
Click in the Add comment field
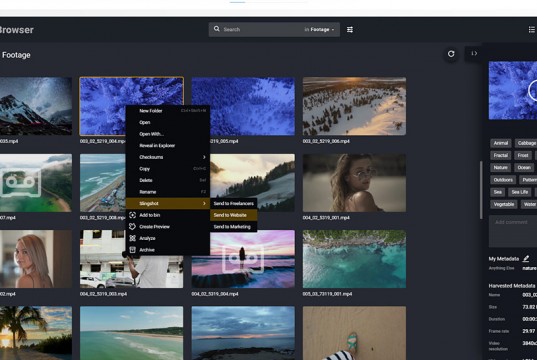[x=513, y=231]
